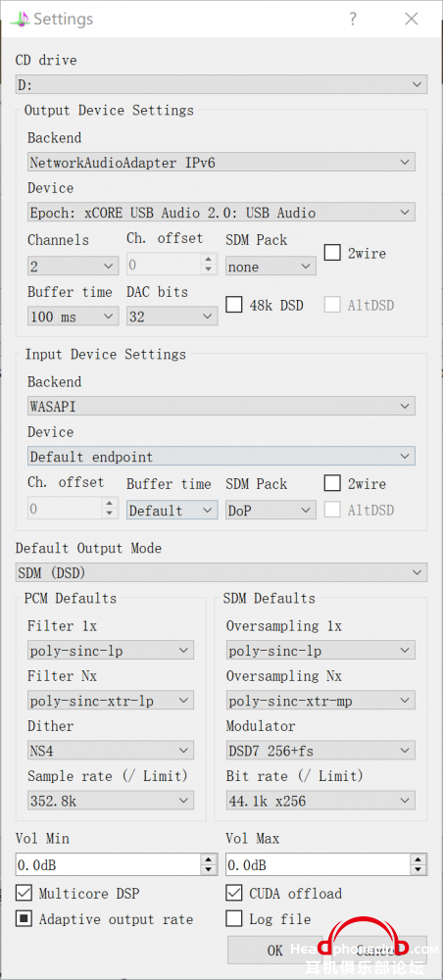Image resolution: width=443 pixels, height=980 pixels.
Task: Open Bit rate 44.1k x256 dropdown
Action: point(320,801)
